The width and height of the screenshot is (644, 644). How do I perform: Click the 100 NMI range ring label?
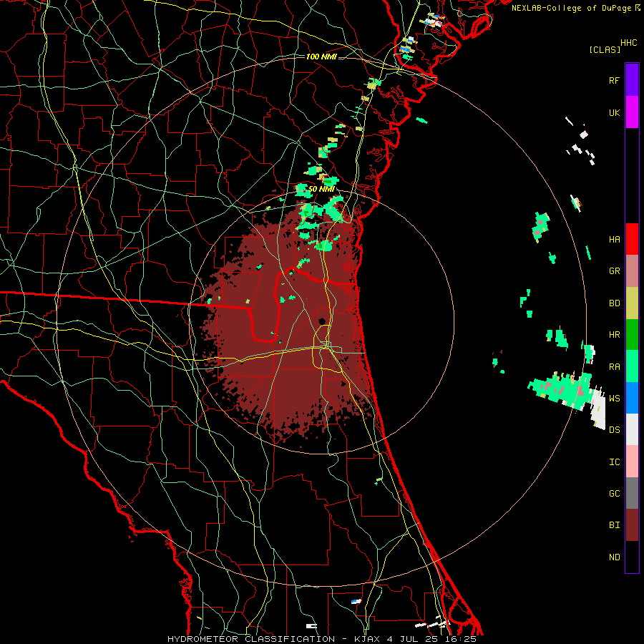[x=321, y=57]
